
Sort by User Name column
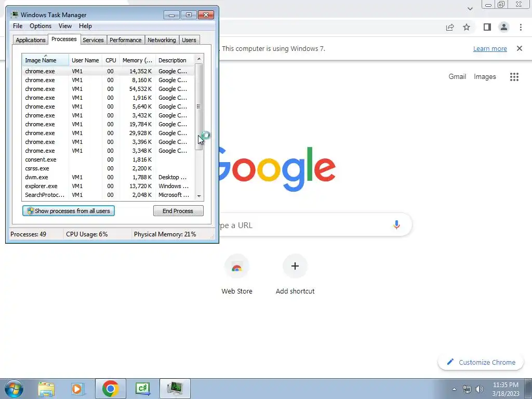tap(85, 60)
